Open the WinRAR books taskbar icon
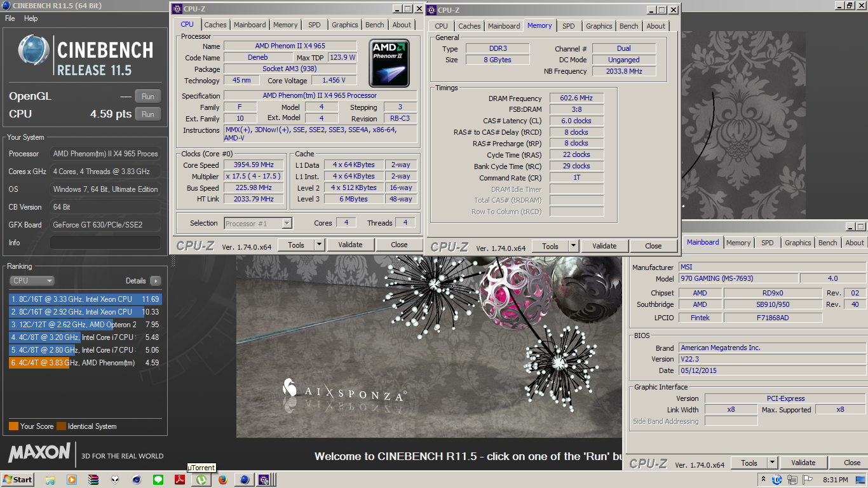This screenshot has height=488, width=868. pyautogui.click(x=93, y=480)
